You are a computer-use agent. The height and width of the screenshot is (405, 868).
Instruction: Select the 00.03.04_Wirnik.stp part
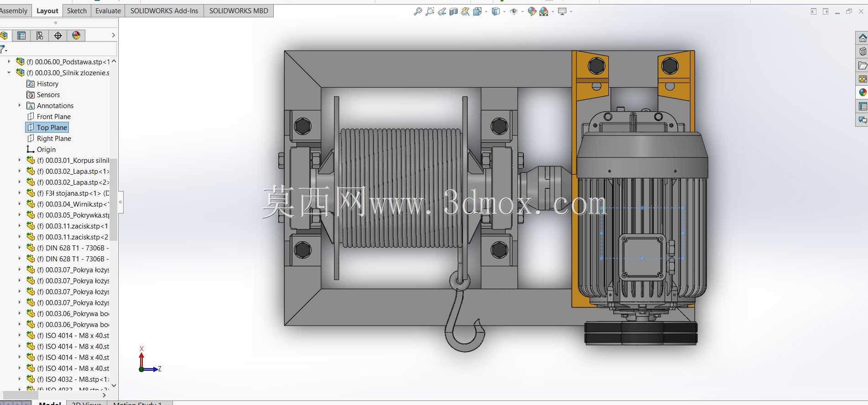68,204
